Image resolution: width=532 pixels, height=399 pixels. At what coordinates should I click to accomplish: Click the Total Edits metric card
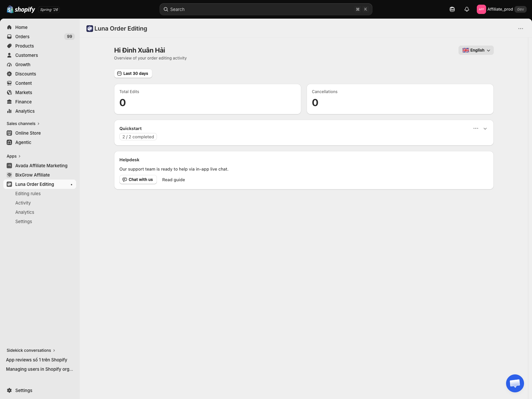click(x=207, y=99)
